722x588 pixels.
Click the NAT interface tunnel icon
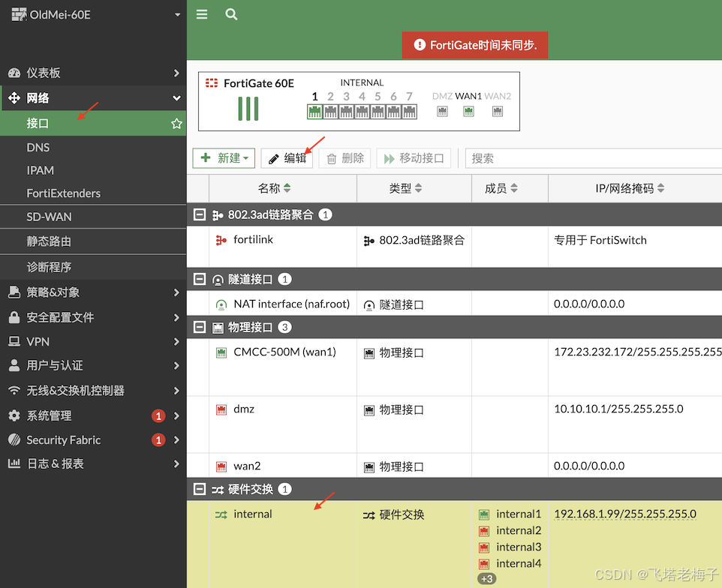click(221, 304)
